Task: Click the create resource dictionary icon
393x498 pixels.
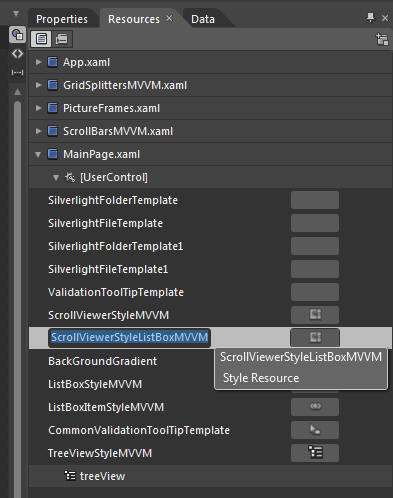Action: coord(382,39)
